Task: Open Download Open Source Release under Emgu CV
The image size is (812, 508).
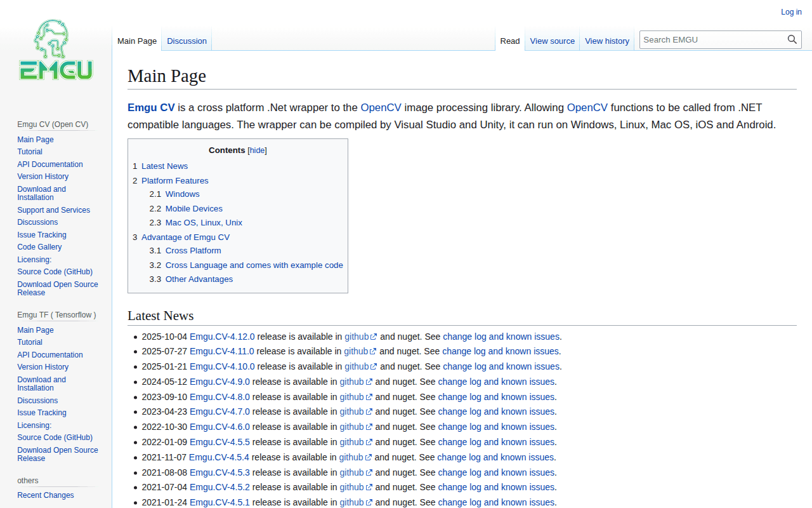Action: point(58,288)
